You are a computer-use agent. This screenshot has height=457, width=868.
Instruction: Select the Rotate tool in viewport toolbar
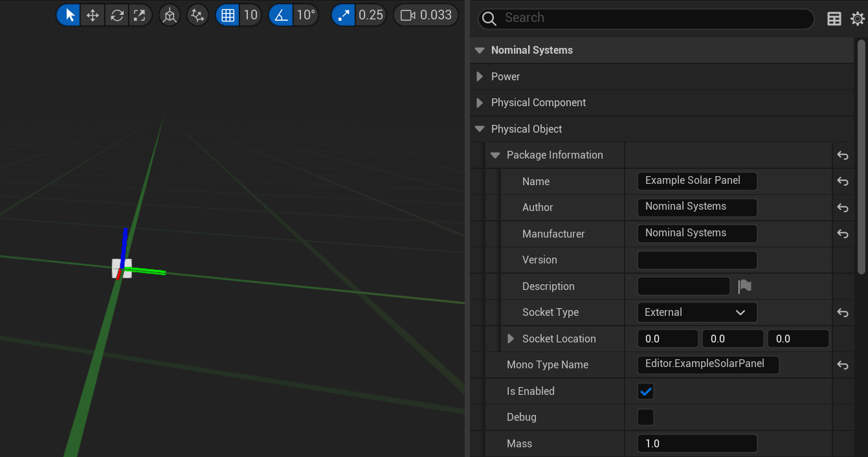pyautogui.click(x=117, y=15)
